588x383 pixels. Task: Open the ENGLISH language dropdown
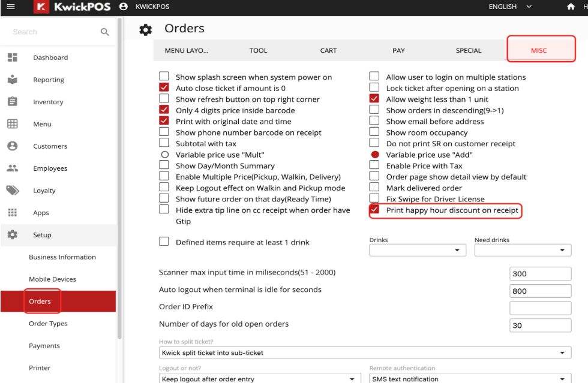pos(510,7)
